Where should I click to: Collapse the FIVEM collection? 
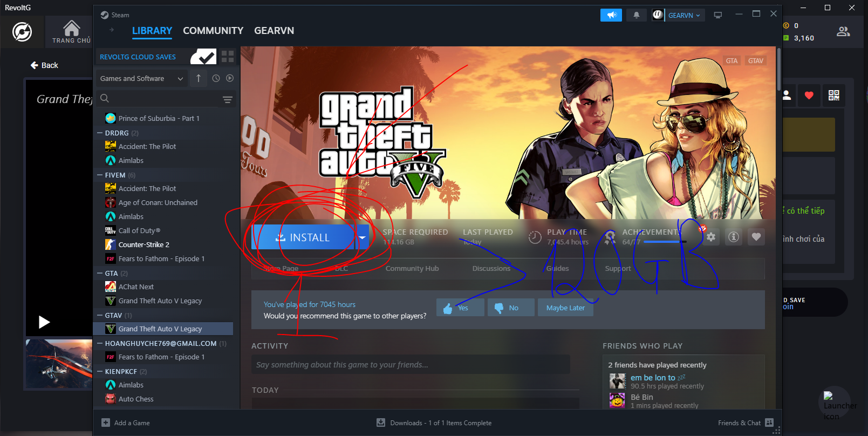(x=100, y=175)
